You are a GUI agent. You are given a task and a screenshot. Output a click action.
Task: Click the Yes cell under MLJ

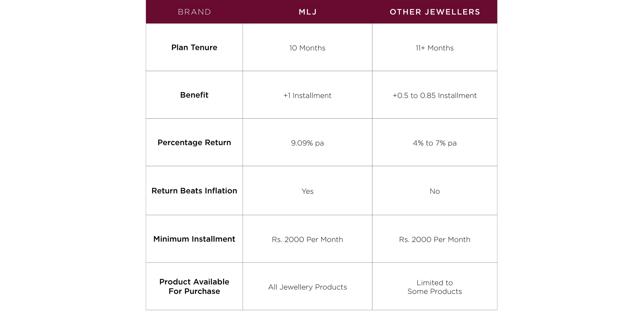(307, 191)
